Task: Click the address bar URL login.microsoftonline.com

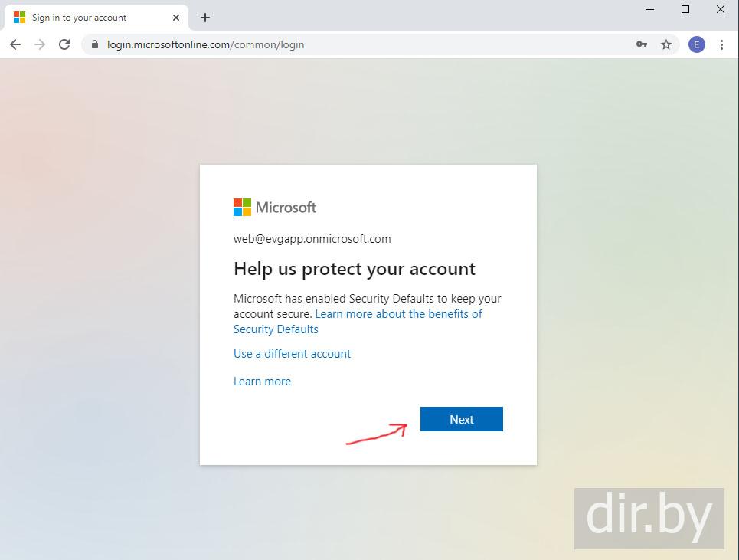Action: (x=205, y=44)
